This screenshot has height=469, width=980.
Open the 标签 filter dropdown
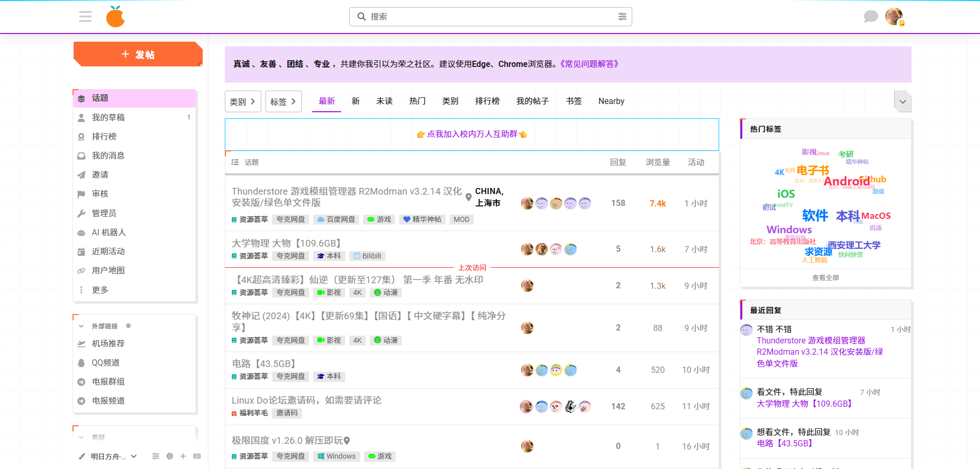283,101
